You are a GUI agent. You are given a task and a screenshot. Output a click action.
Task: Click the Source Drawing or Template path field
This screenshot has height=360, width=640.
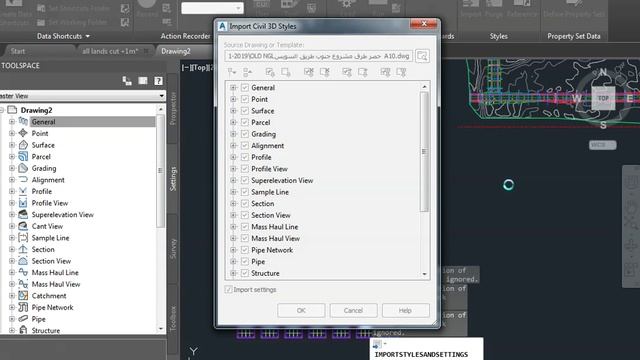click(x=318, y=56)
